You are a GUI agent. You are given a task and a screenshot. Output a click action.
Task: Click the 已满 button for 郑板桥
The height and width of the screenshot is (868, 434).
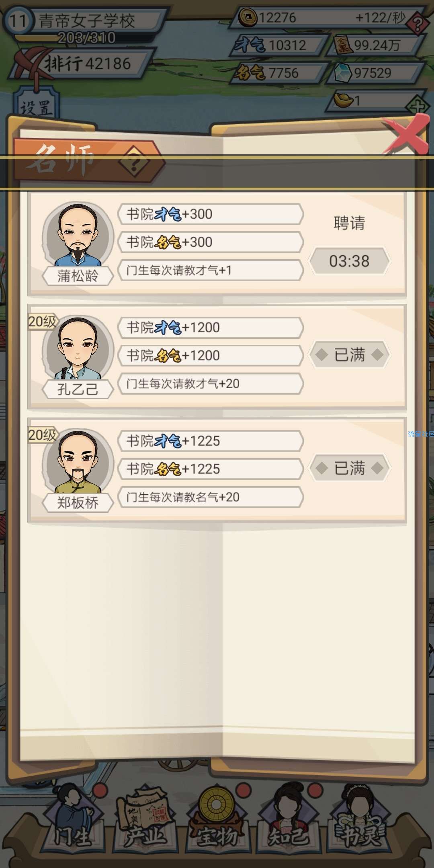[349, 468]
